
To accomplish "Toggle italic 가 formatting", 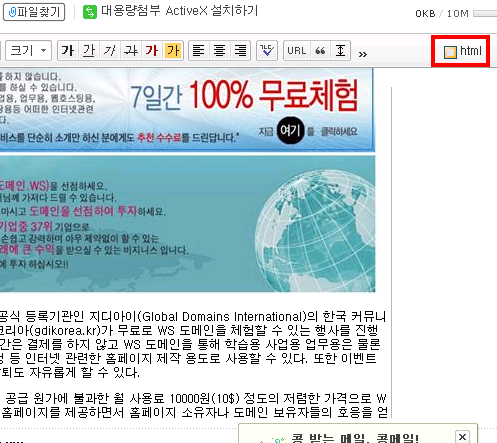I will click(110, 51).
